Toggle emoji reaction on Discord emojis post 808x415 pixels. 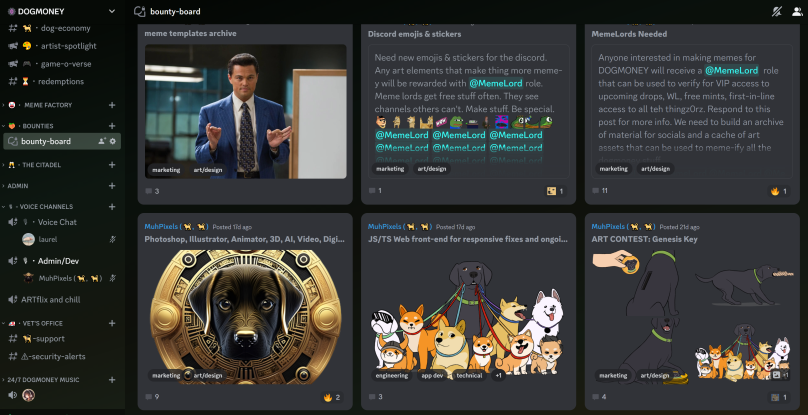coord(555,191)
